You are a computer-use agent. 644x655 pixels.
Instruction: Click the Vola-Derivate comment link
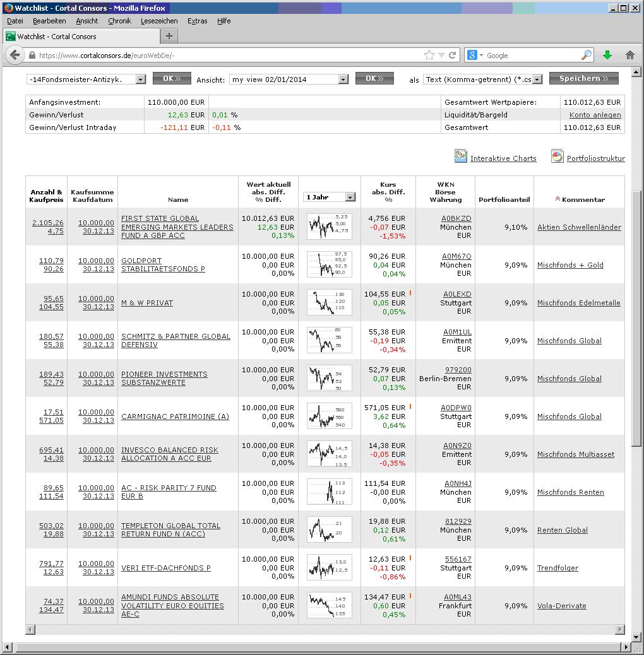(x=561, y=606)
